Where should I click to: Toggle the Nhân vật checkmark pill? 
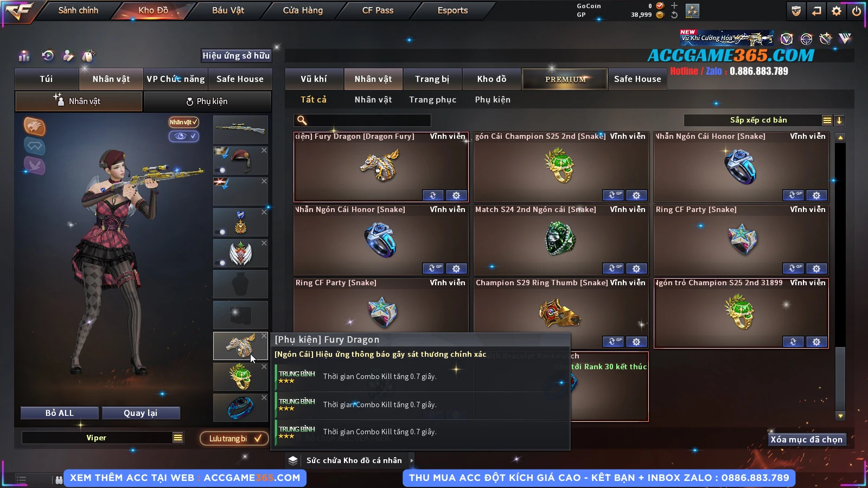click(183, 122)
